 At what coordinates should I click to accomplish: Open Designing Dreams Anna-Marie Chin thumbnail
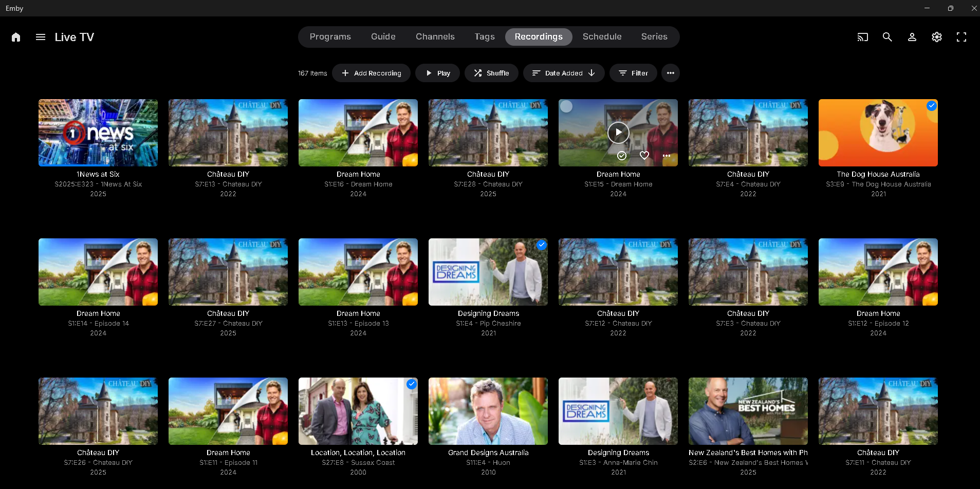point(618,411)
